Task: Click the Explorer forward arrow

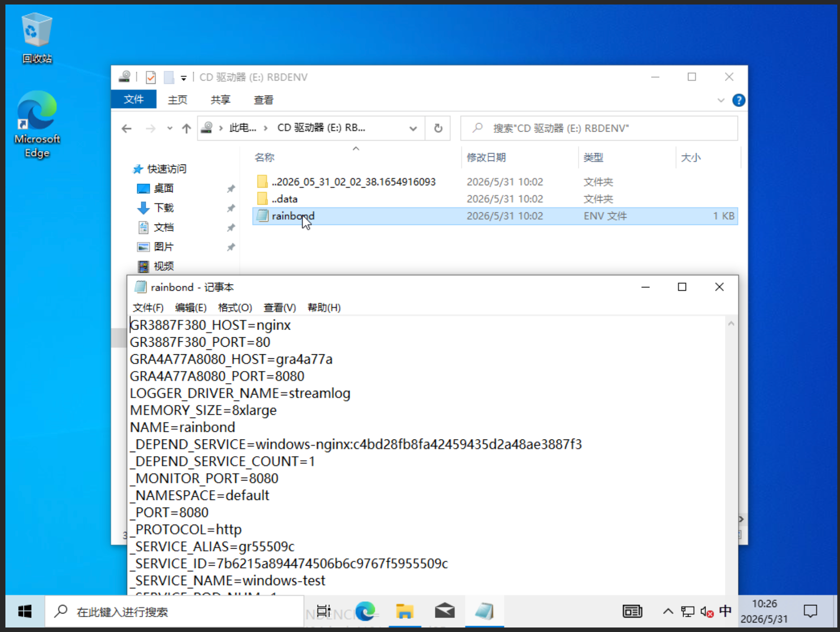Action: coord(151,128)
